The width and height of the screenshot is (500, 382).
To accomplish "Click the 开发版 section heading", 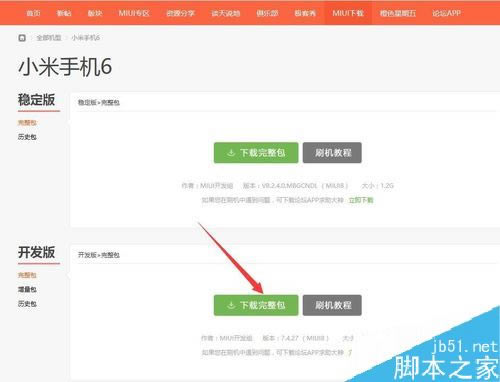I will pos(37,252).
